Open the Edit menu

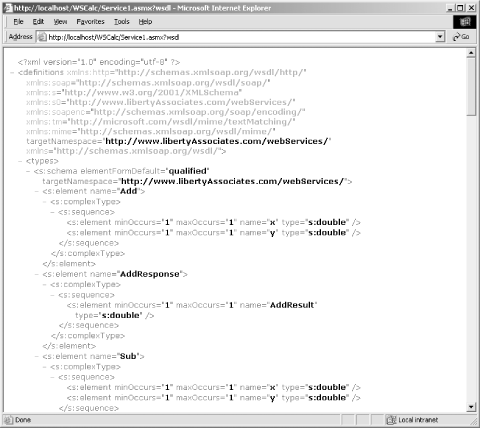click(38, 22)
